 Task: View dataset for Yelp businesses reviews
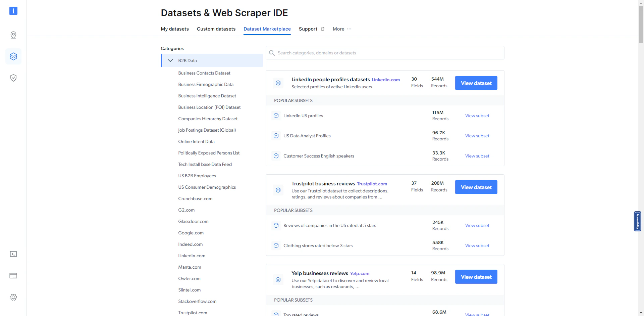476,277
